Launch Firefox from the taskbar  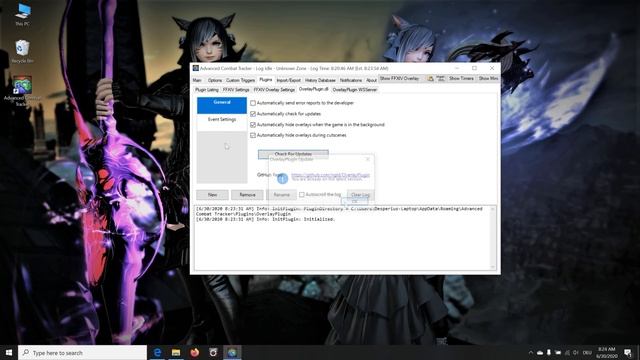tap(195, 352)
